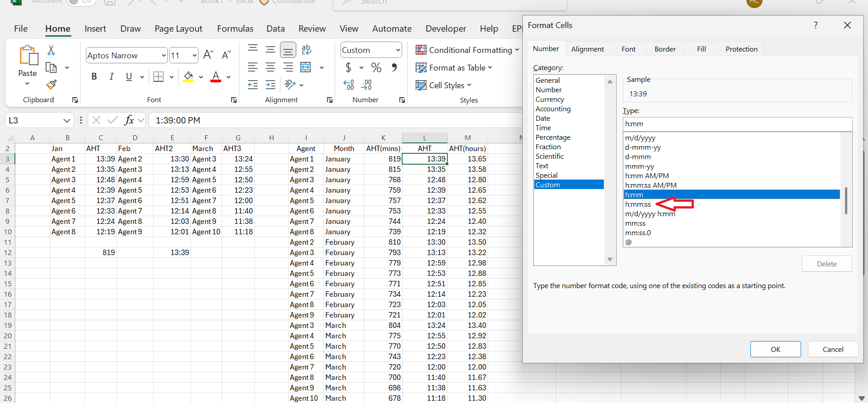Image resolution: width=868 pixels, height=403 pixels.
Task: Click Decrease Decimal icon
Action: click(x=366, y=85)
